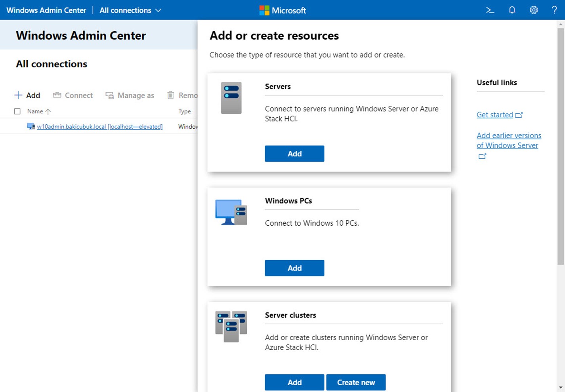Click the Remove toolbar item
Screen dimensions: 565x392
point(182,95)
